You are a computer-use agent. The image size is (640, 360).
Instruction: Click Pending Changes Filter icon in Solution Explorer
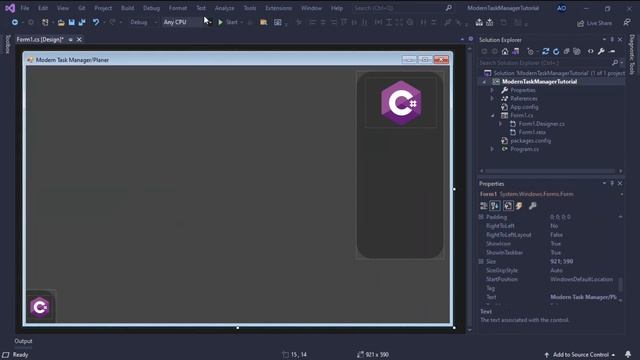pos(530,51)
